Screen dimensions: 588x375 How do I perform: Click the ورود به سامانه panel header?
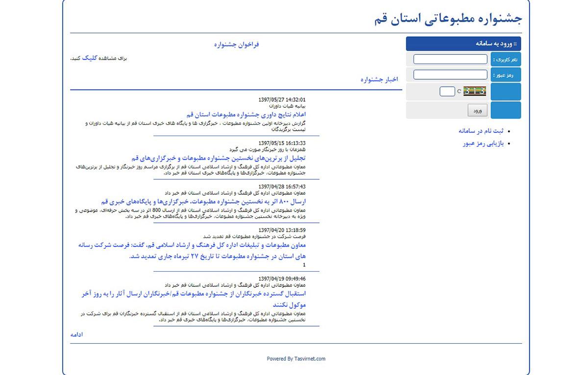tap(464, 44)
